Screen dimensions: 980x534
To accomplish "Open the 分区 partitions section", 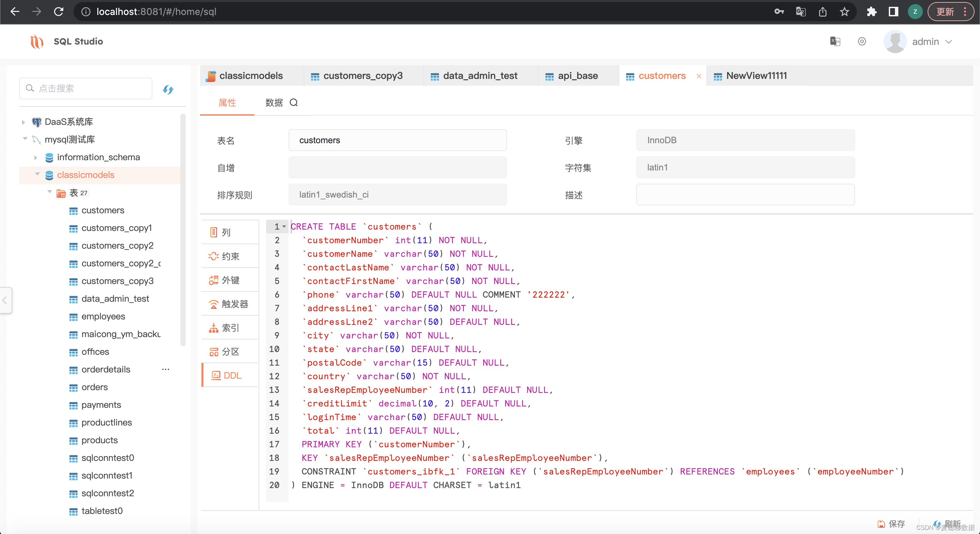I will click(230, 351).
